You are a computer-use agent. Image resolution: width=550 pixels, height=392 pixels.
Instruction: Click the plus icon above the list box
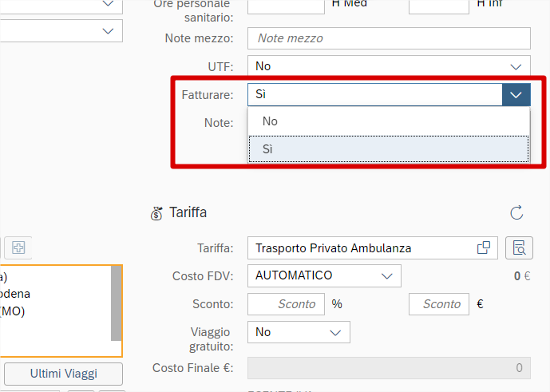tap(18, 247)
